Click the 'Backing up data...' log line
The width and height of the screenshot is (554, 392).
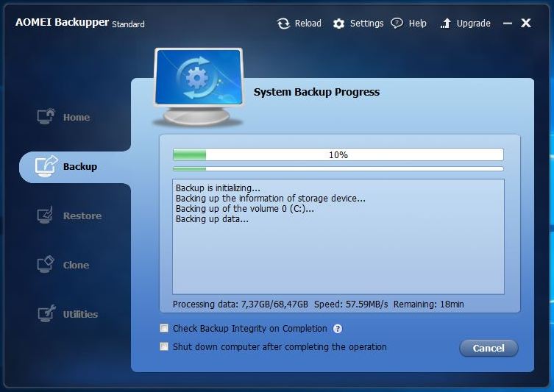(212, 219)
